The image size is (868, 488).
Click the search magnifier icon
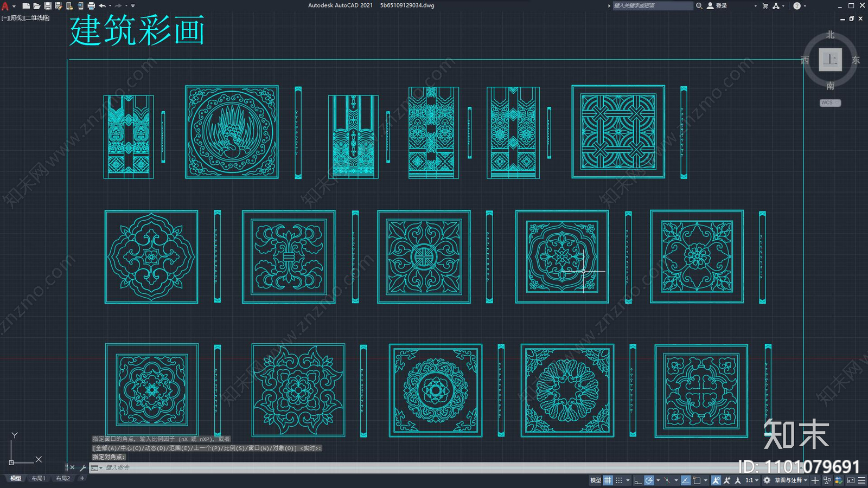[699, 6]
